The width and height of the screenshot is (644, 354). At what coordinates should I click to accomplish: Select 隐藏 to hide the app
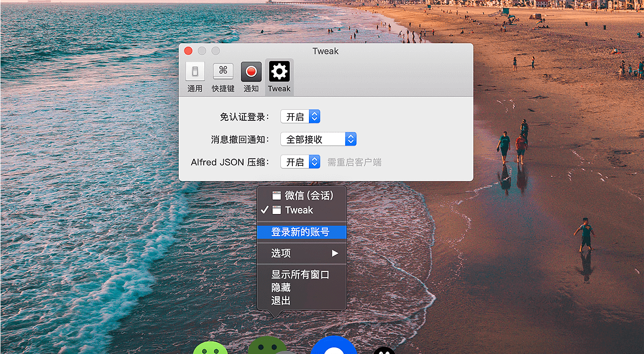pyautogui.click(x=281, y=288)
